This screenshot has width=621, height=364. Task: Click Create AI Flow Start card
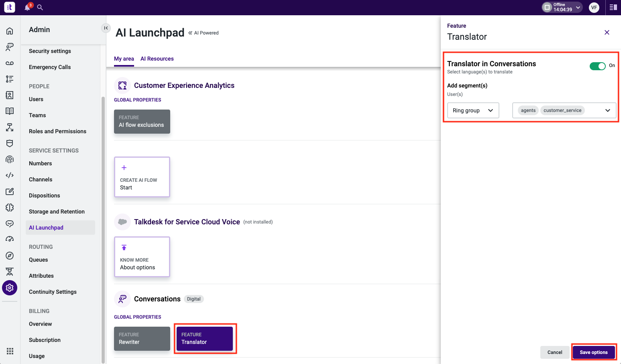142,177
